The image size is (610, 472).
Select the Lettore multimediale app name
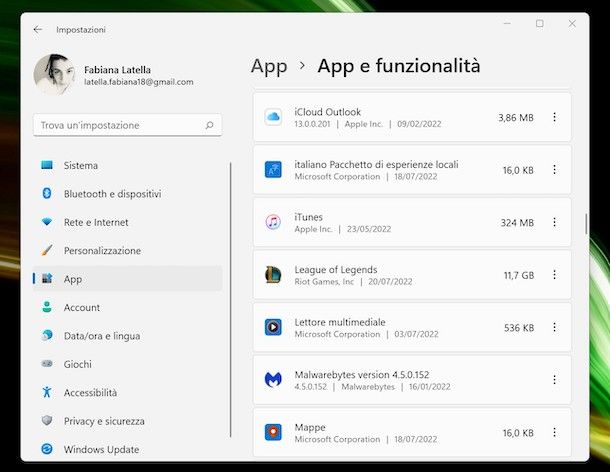point(340,322)
